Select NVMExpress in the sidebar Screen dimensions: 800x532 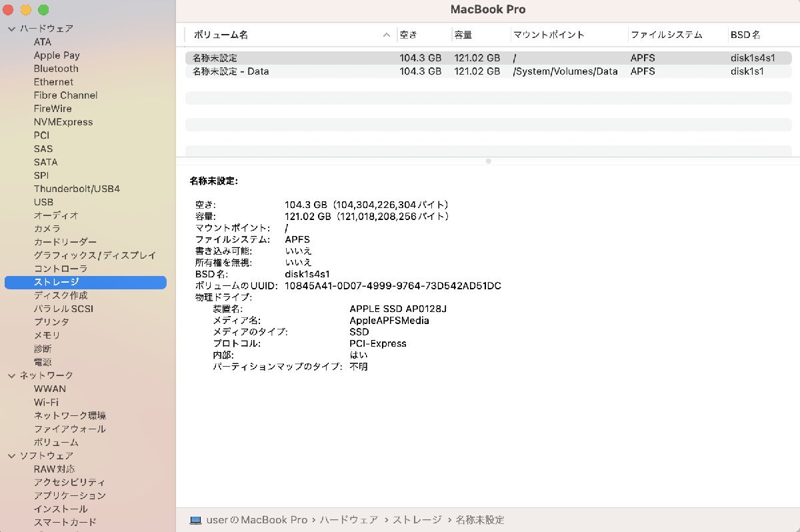click(63, 122)
